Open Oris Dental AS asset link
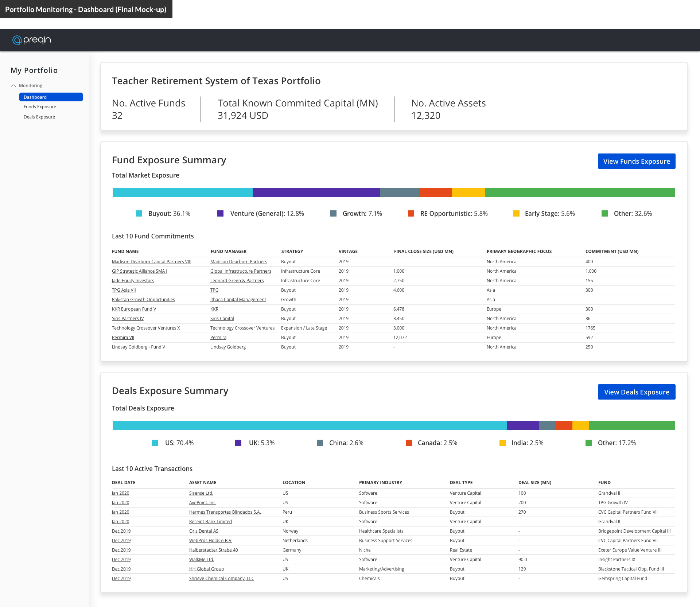 pos(204,531)
